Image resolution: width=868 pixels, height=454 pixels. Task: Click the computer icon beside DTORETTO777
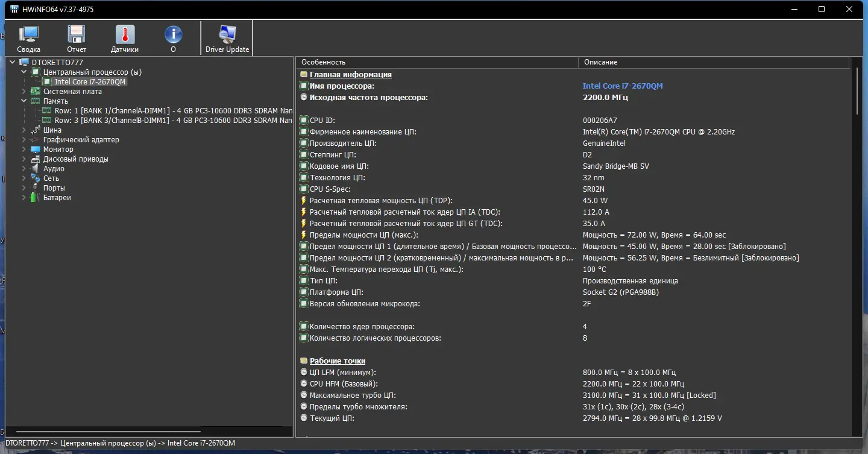tap(25, 62)
